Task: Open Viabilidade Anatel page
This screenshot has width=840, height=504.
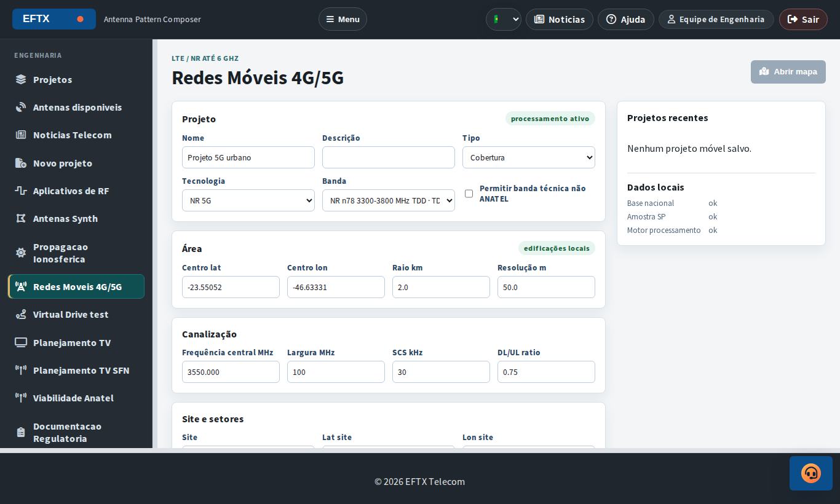Action: coord(76,398)
